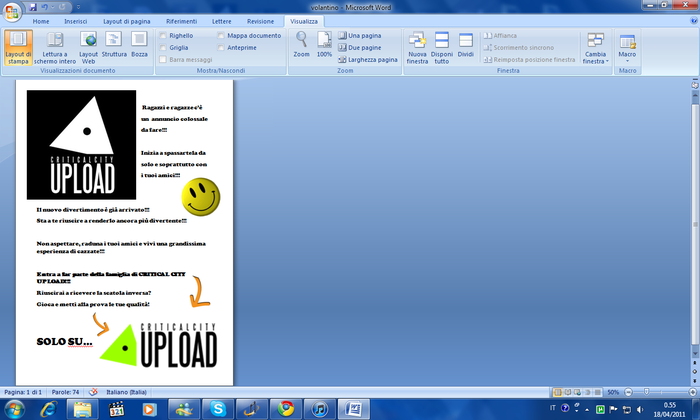700x420 pixels.
Task: Open the Inserisci ribbon tab
Action: pos(75,21)
